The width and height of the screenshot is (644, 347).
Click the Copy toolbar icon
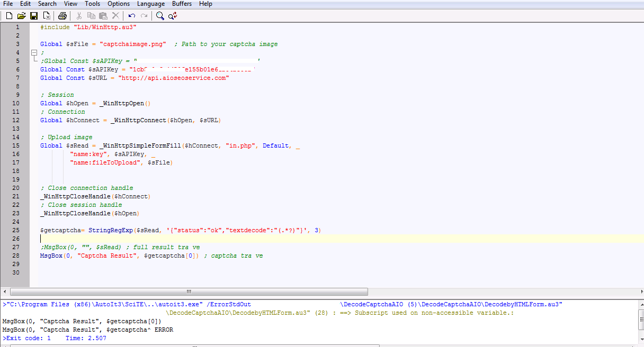(x=91, y=16)
